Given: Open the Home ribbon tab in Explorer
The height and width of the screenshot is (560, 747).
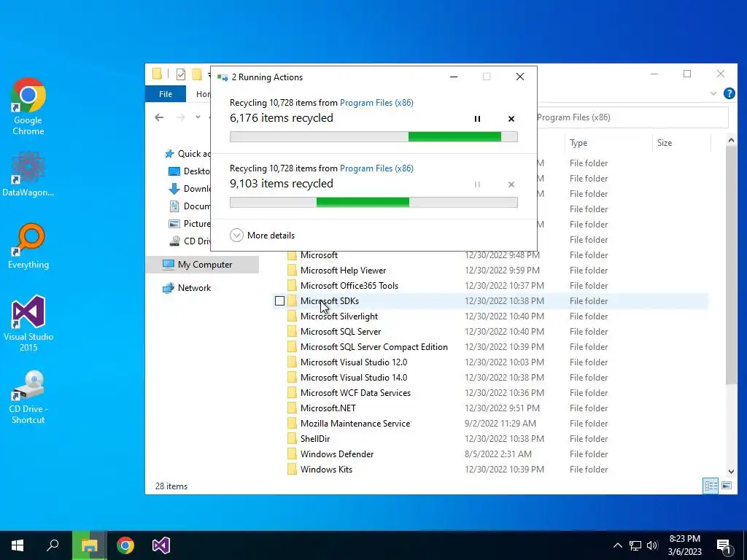Looking at the screenshot, I should [203, 94].
